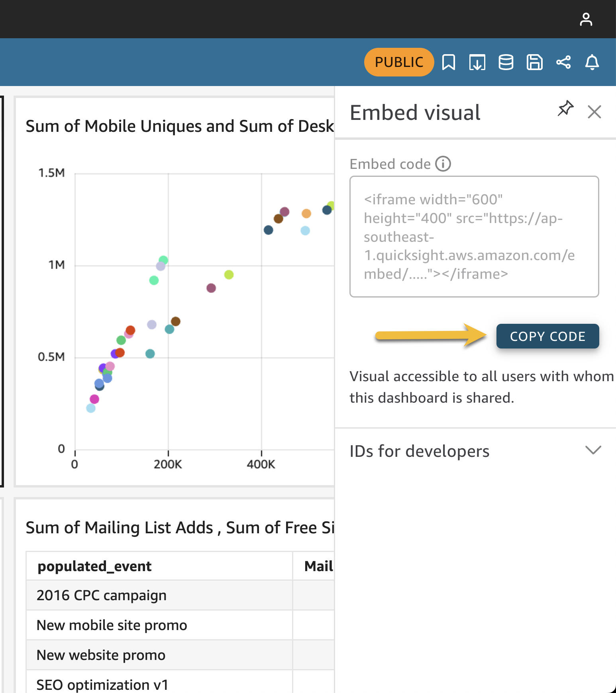This screenshot has width=616, height=693.
Task: Click the Embed code info icon
Action: click(x=443, y=164)
